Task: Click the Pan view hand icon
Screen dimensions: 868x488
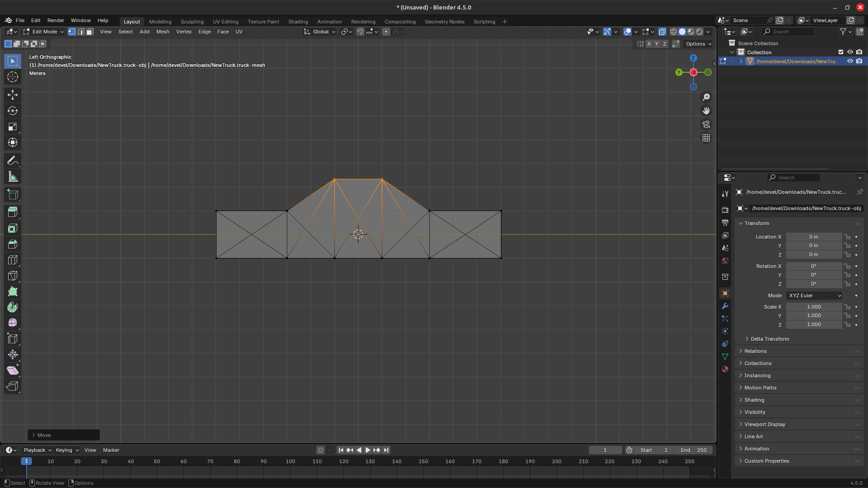Action: click(x=706, y=111)
